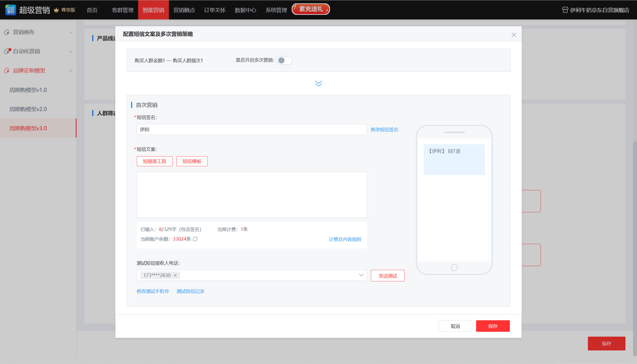The height and width of the screenshot is (364, 637).
Task: Click 取消 in the dialog
Action: tap(455, 326)
